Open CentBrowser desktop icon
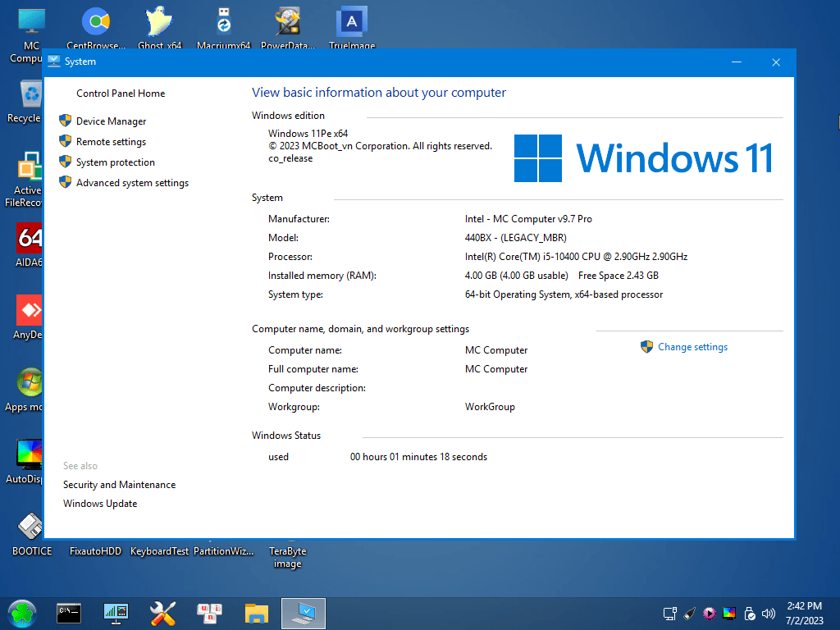This screenshot has height=630, width=840. 96,28
